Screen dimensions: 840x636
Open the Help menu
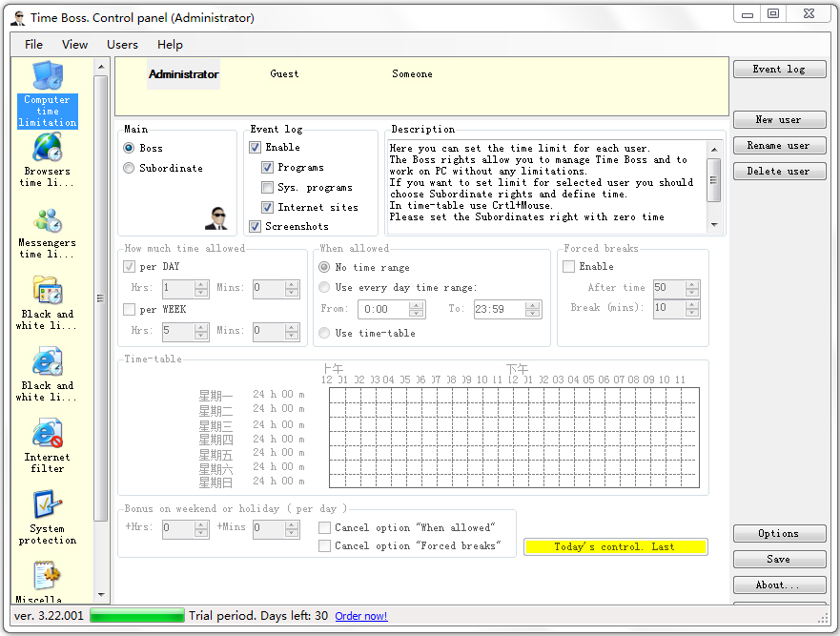(x=170, y=45)
